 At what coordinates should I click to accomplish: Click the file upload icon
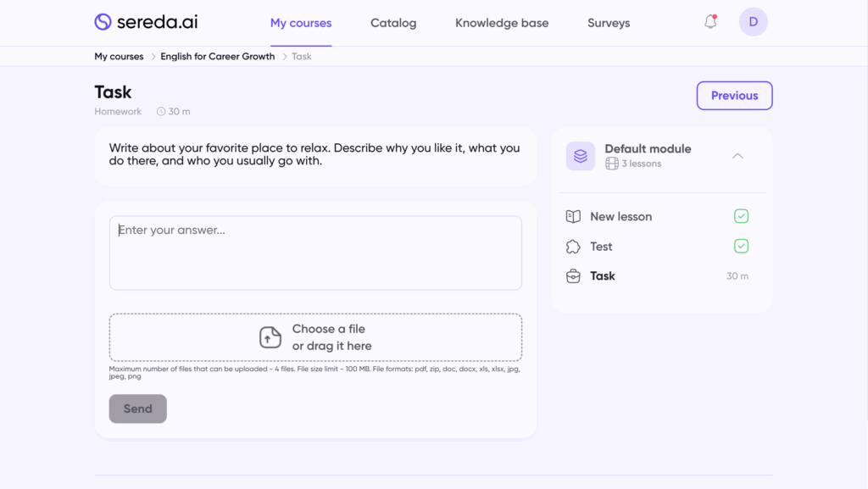[270, 337]
